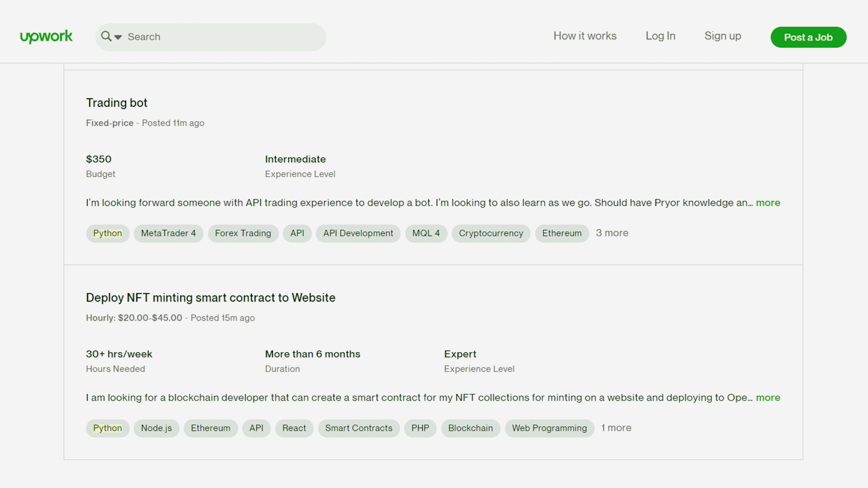Open the How it works menu
The width and height of the screenshot is (868, 488).
tap(584, 36)
